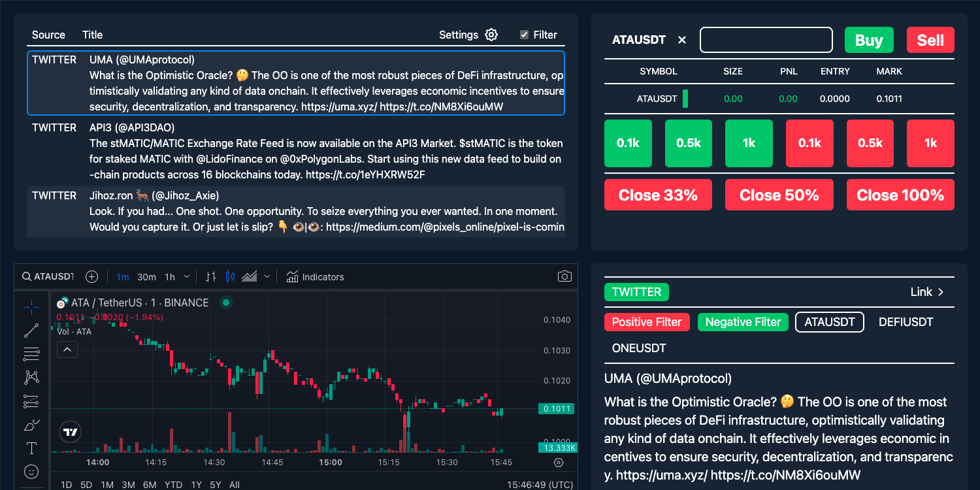Open the chart Indicators menu
The width and height of the screenshot is (980, 490).
pyautogui.click(x=316, y=277)
